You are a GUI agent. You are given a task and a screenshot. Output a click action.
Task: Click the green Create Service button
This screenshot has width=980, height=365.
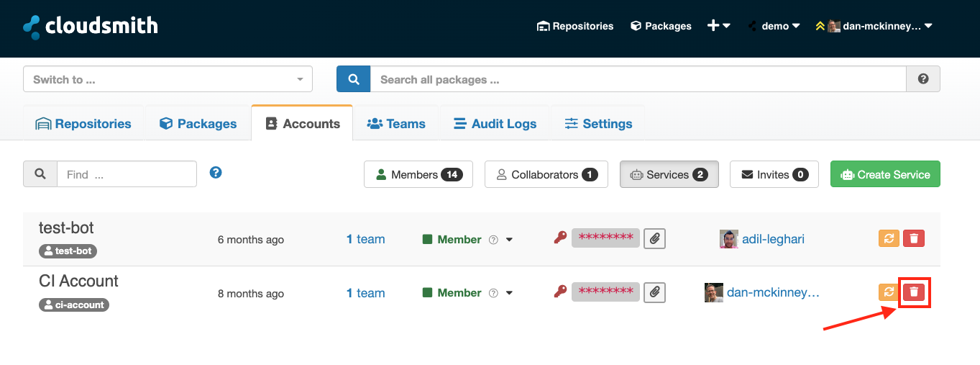[885, 174]
